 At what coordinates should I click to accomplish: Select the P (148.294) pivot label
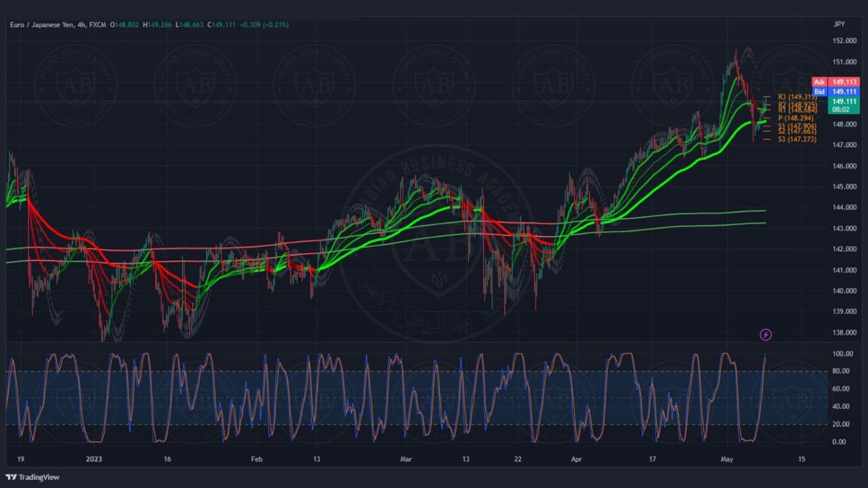795,118
